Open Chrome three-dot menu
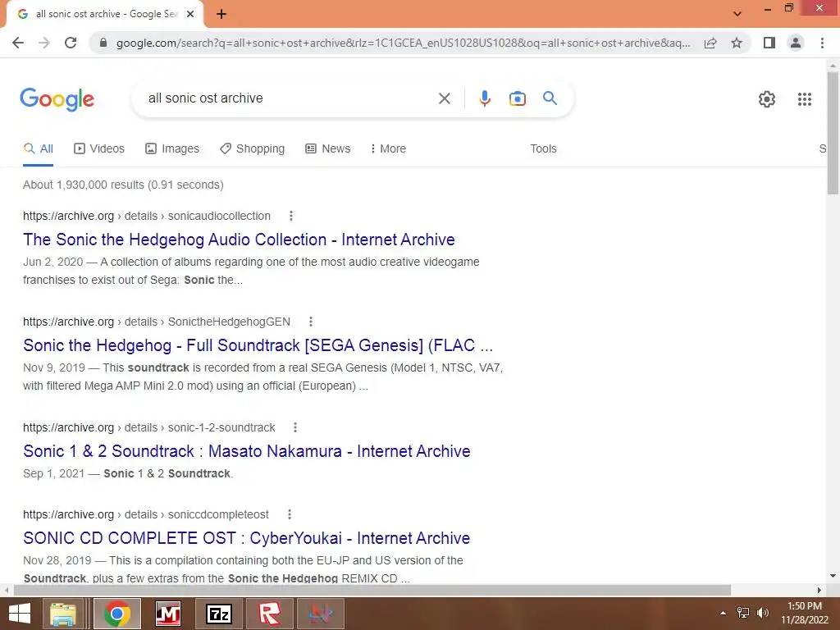840x630 pixels. [x=822, y=43]
